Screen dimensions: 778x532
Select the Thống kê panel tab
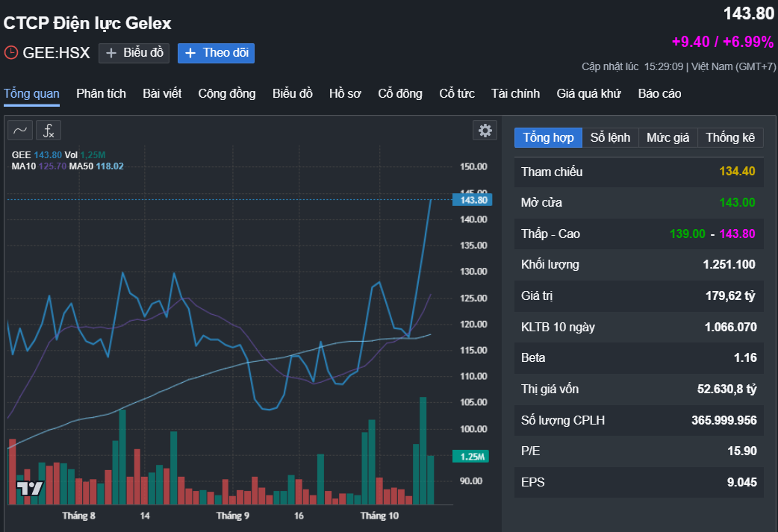point(730,137)
